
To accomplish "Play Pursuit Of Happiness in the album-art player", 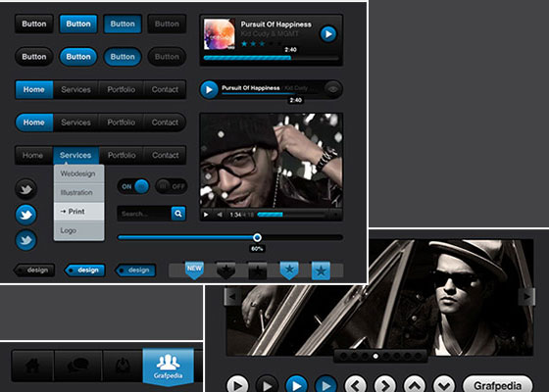I will 328,34.
